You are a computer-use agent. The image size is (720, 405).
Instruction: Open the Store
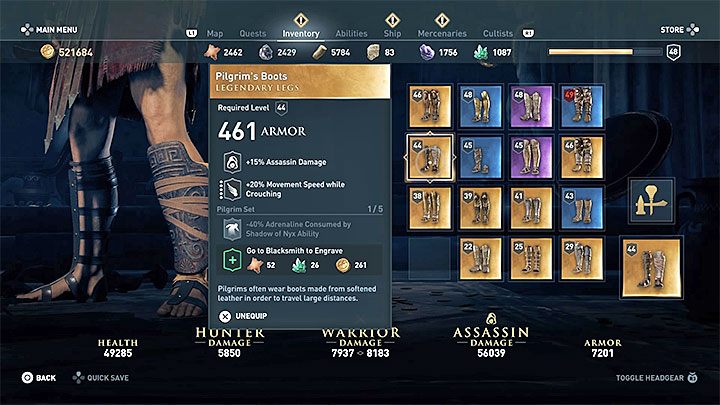pyautogui.click(x=680, y=30)
